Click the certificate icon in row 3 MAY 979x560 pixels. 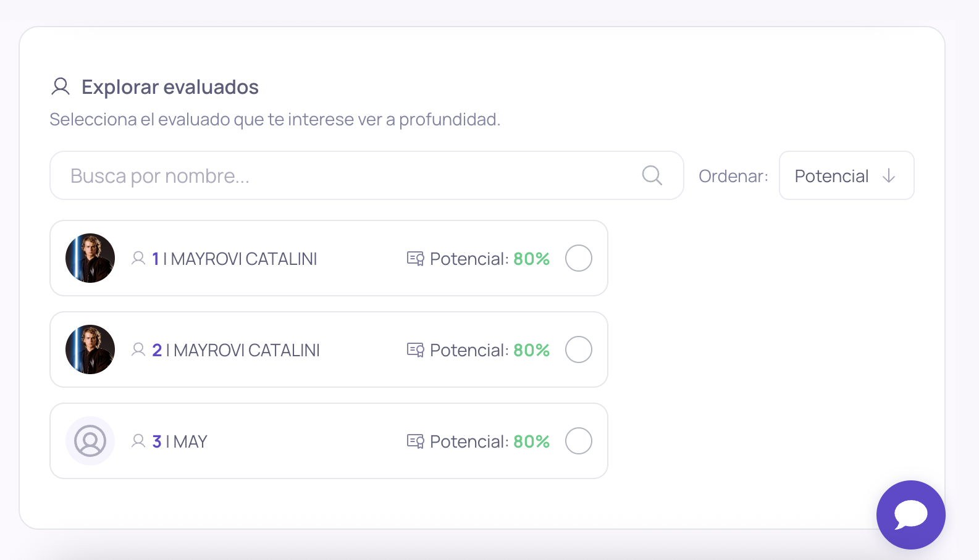pyautogui.click(x=416, y=441)
